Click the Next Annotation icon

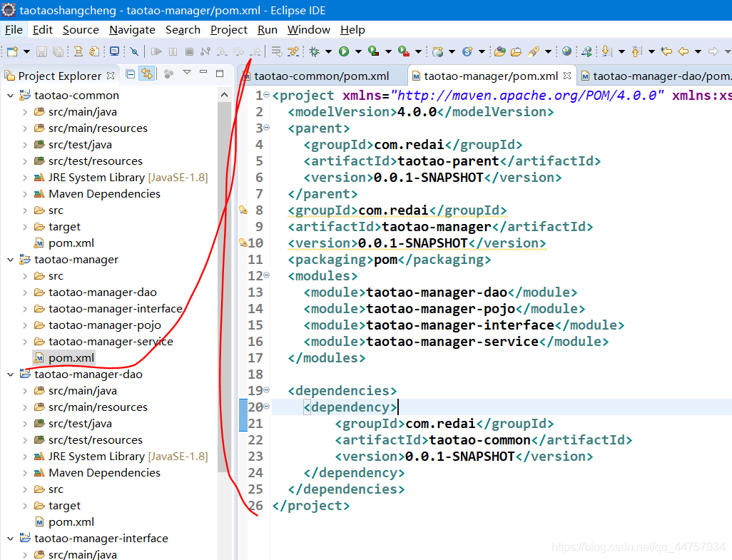pyautogui.click(x=607, y=51)
